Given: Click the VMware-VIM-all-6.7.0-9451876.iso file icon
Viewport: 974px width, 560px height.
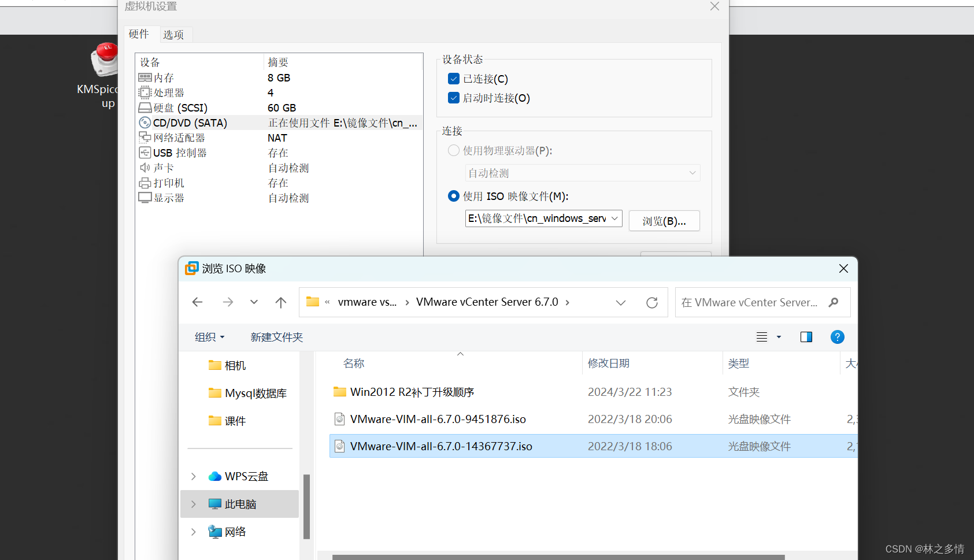Looking at the screenshot, I should (340, 419).
